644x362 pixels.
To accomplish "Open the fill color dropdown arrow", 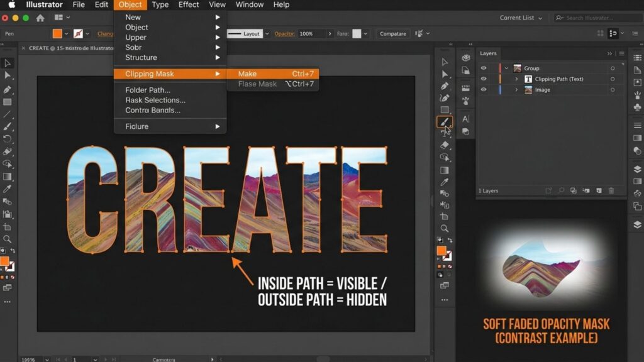I will (x=66, y=34).
